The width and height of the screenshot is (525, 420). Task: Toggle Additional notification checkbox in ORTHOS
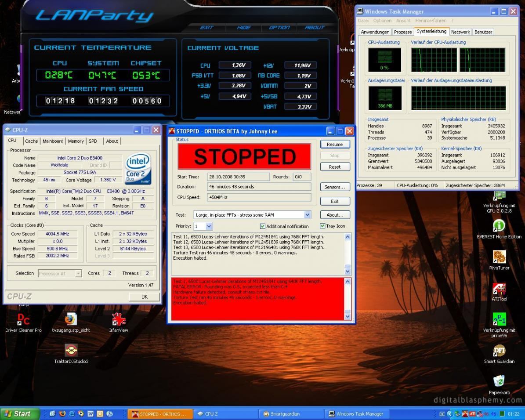click(263, 226)
